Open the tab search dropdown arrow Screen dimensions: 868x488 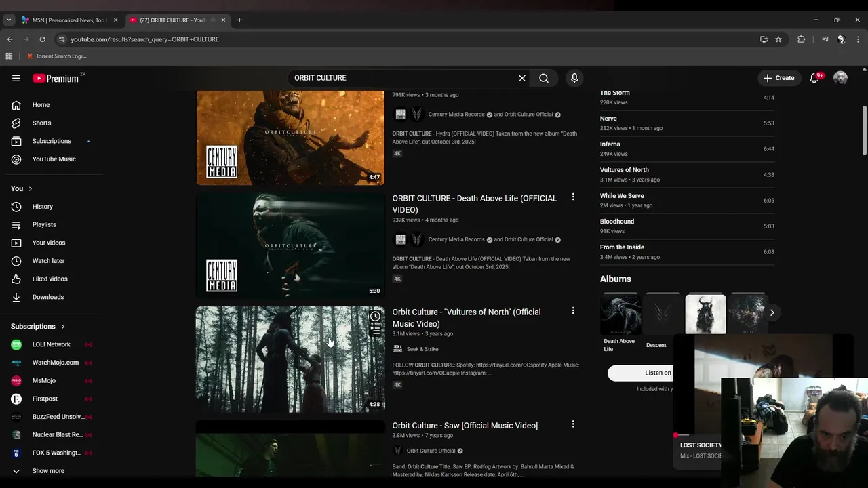click(9, 20)
